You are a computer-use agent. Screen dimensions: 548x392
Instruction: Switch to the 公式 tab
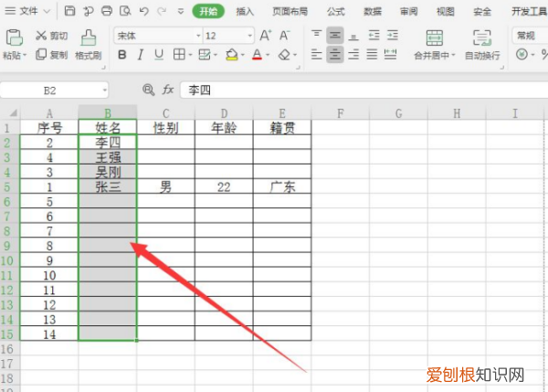(x=336, y=12)
